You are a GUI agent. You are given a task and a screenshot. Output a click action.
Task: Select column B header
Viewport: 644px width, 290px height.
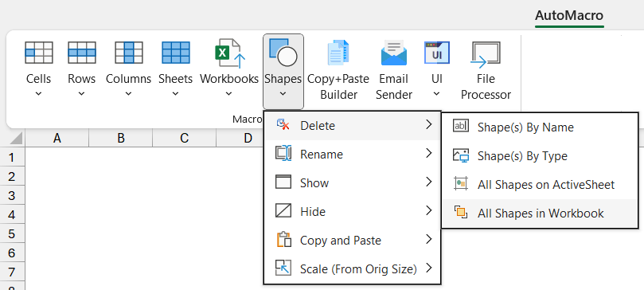(x=121, y=139)
